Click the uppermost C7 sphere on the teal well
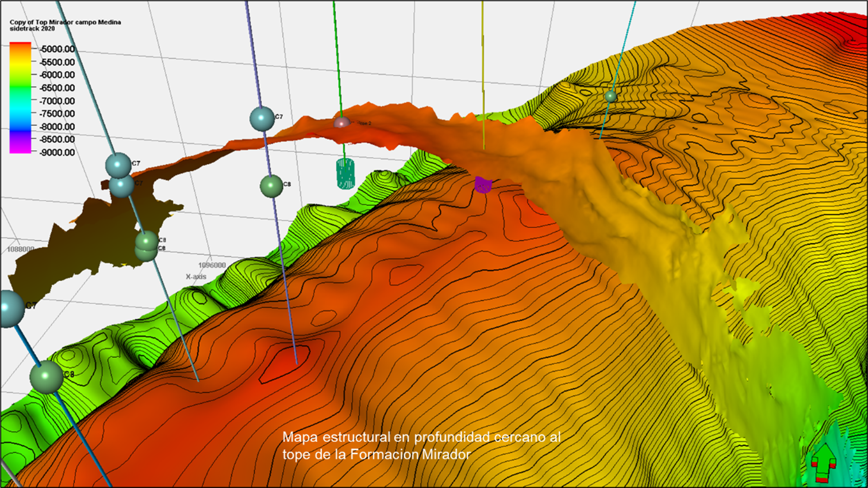Screen dimensions: 868x488 point(118,165)
